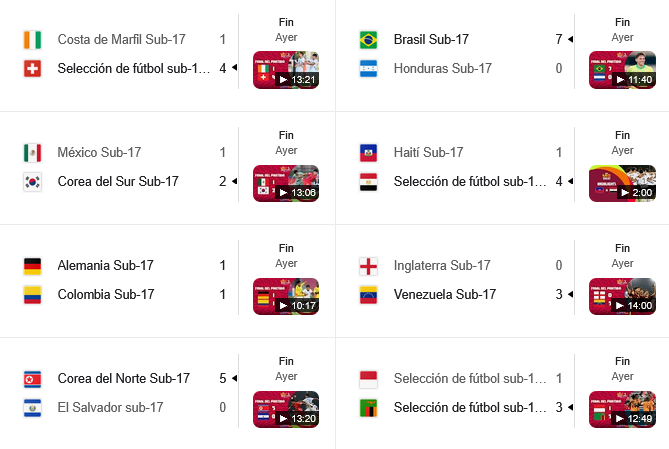Open Corea del Norte Sub-17 link
Image resolution: width=669 pixels, height=449 pixels.
(124, 379)
